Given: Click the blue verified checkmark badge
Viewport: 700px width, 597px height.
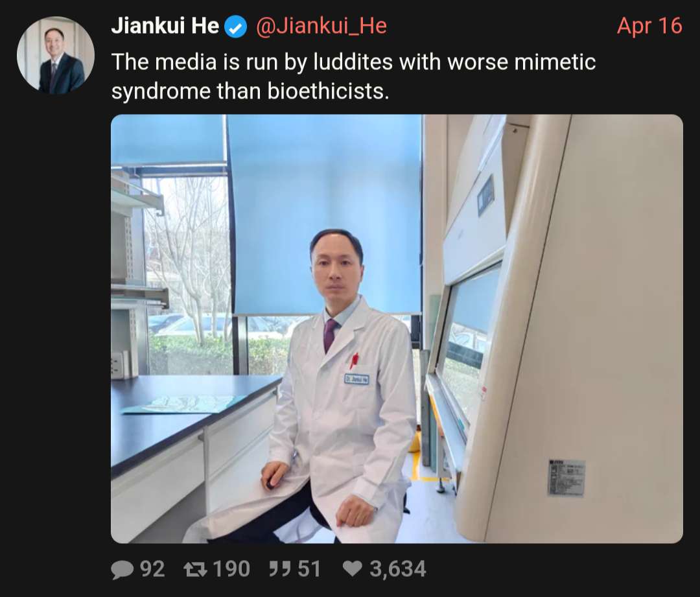Looking at the screenshot, I should [x=235, y=27].
